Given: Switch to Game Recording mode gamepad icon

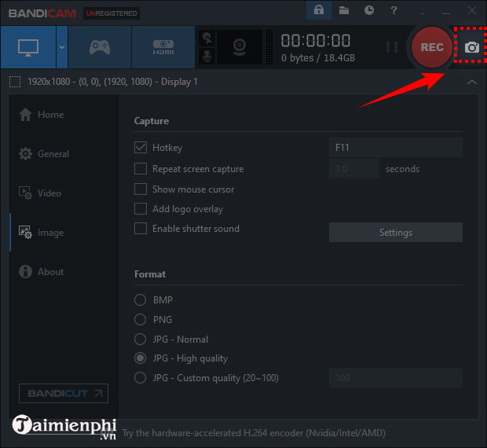Looking at the screenshot, I should 100,47.
